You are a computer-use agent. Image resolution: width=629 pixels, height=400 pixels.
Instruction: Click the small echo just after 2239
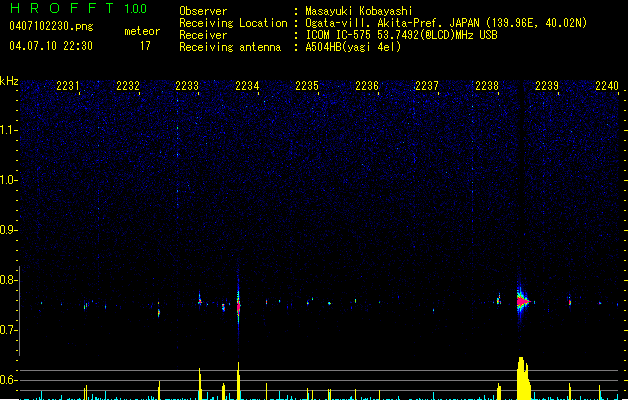[x=570, y=302]
